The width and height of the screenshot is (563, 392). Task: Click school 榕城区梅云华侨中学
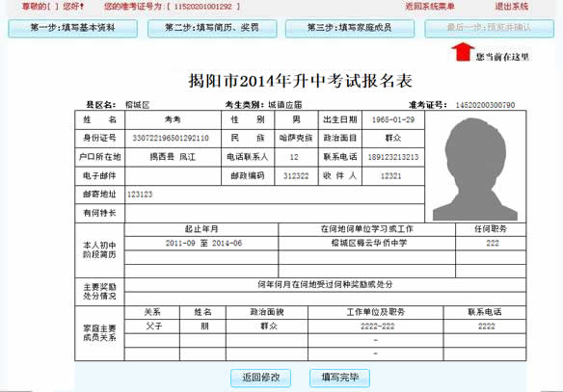[x=369, y=243]
